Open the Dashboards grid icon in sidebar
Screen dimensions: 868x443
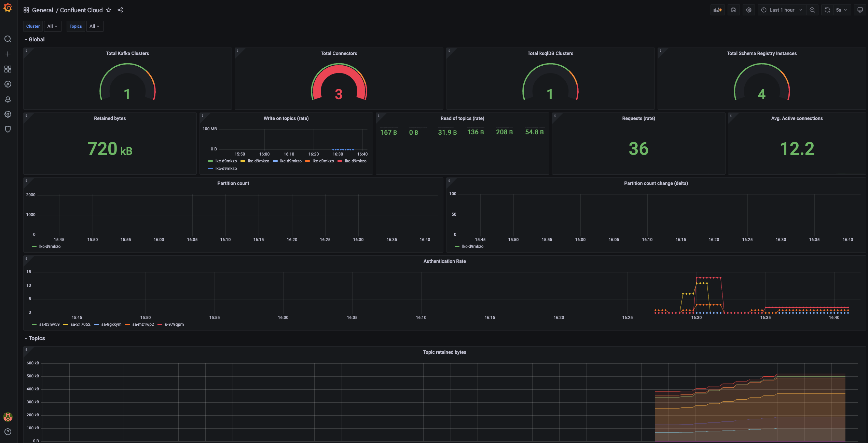pos(8,69)
